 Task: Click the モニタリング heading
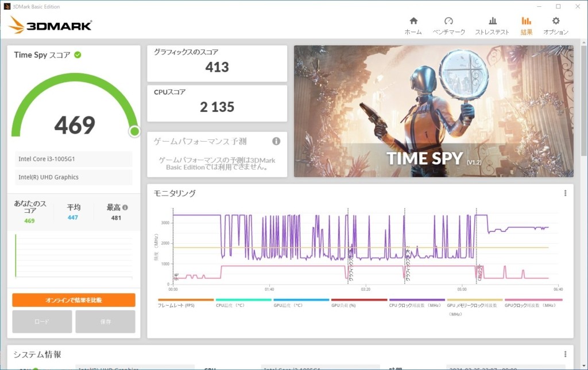pos(175,193)
